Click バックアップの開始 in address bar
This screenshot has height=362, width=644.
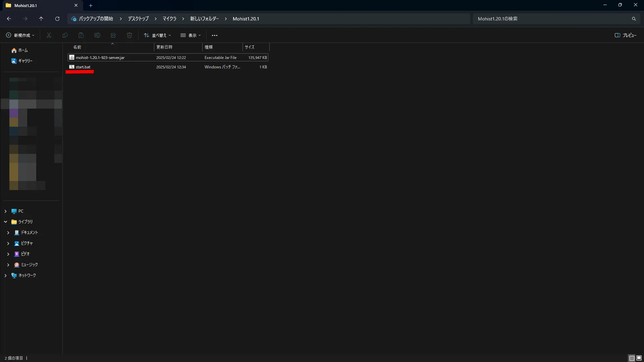coord(96,19)
